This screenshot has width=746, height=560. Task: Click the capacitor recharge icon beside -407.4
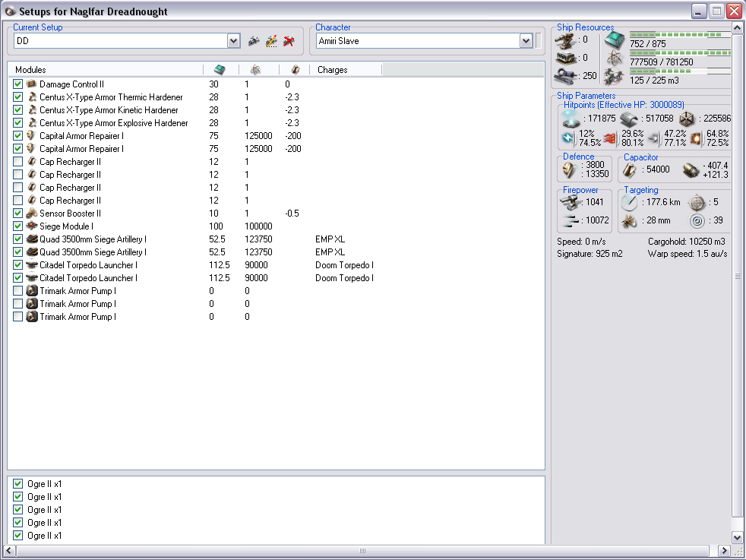(x=691, y=170)
